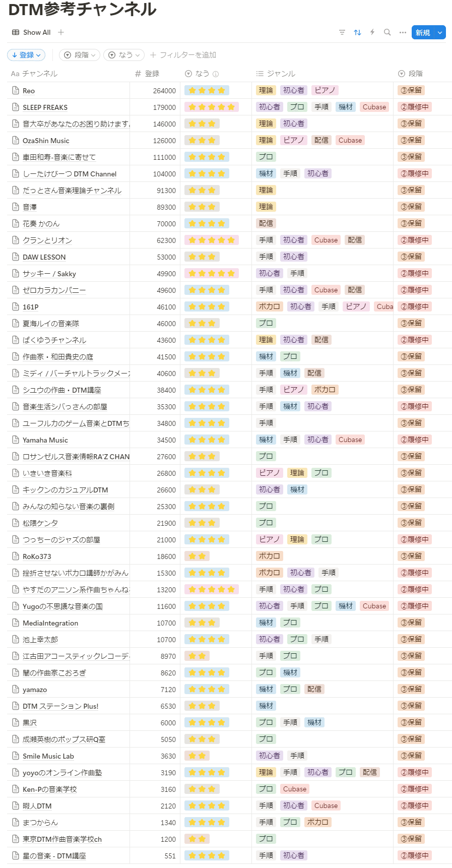
Task: Open the 登録 sort dropdown chip
Action: click(26, 55)
